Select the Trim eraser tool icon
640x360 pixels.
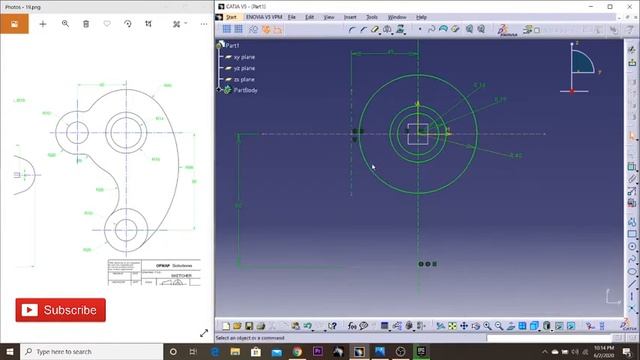(375, 29)
